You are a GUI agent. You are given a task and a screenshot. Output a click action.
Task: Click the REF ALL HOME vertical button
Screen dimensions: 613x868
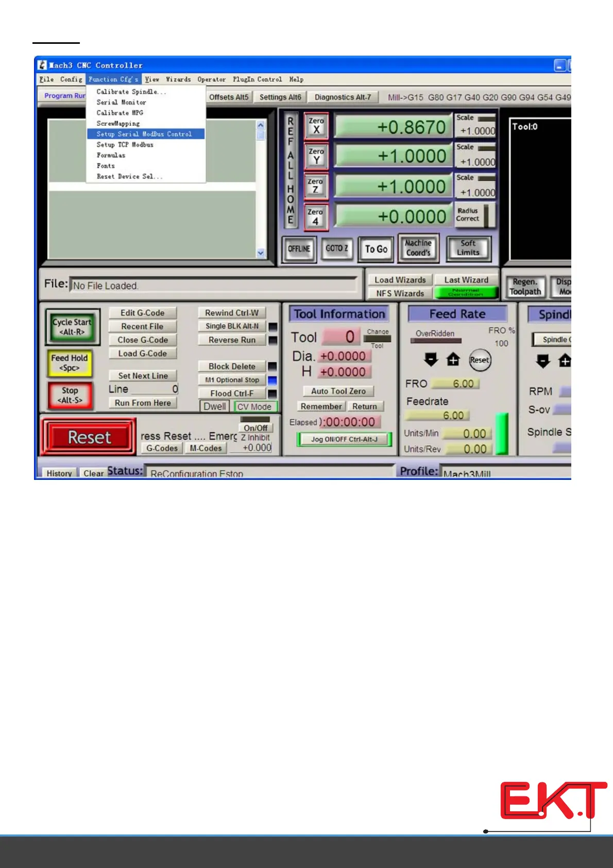click(x=291, y=171)
